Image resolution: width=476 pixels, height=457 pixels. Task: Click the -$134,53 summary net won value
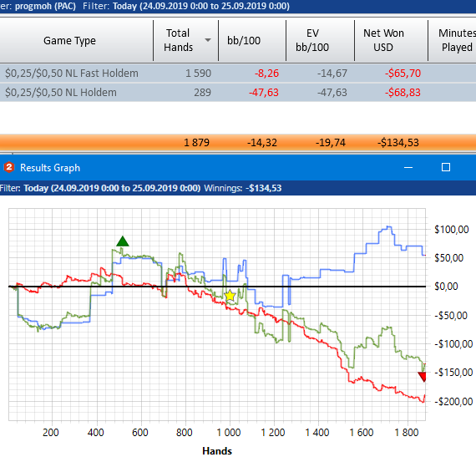coord(398,142)
